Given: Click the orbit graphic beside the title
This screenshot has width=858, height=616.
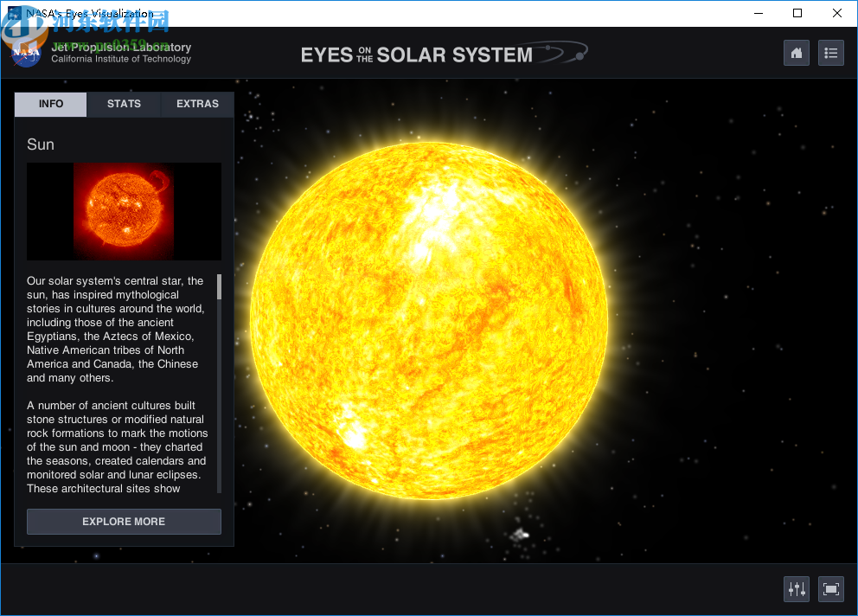Looking at the screenshot, I should click(x=562, y=52).
